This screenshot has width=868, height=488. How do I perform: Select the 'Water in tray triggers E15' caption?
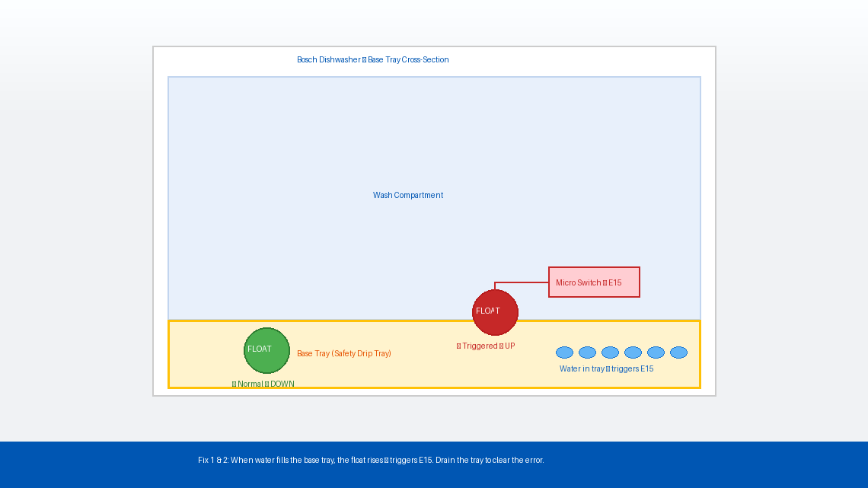pos(606,369)
